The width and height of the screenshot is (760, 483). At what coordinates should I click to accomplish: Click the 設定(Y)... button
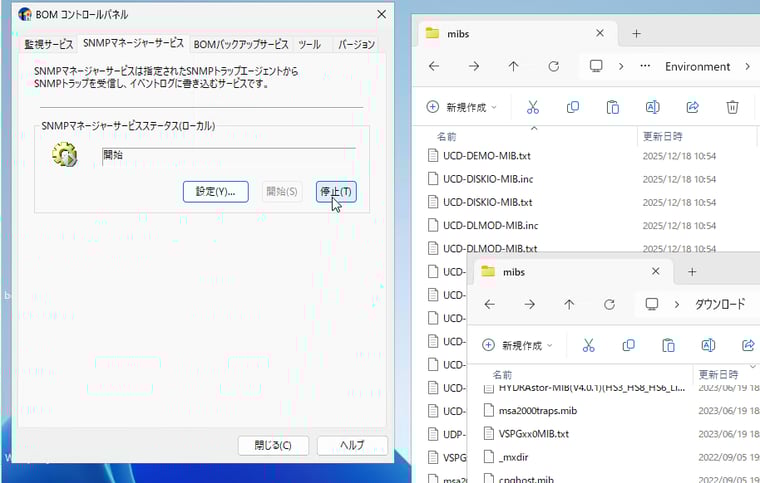click(216, 192)
